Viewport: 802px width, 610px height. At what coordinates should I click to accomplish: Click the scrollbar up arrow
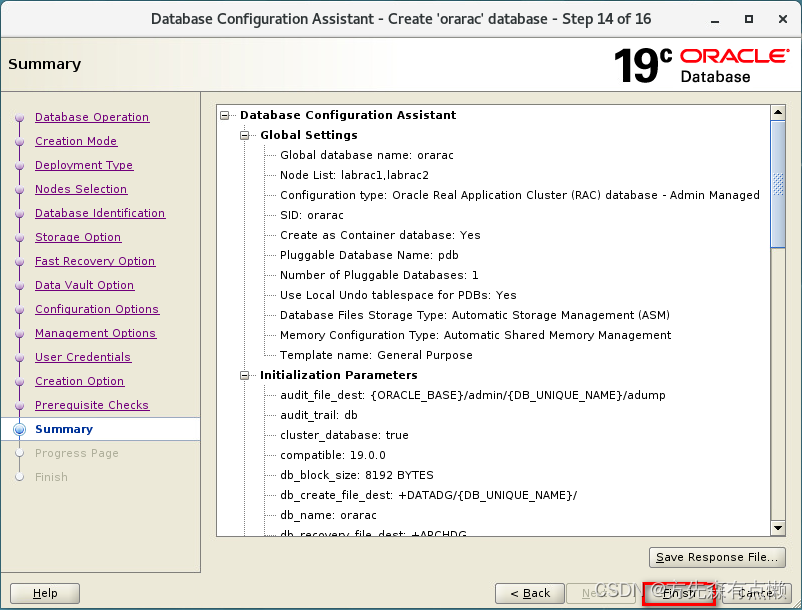[x=778, y=112]
